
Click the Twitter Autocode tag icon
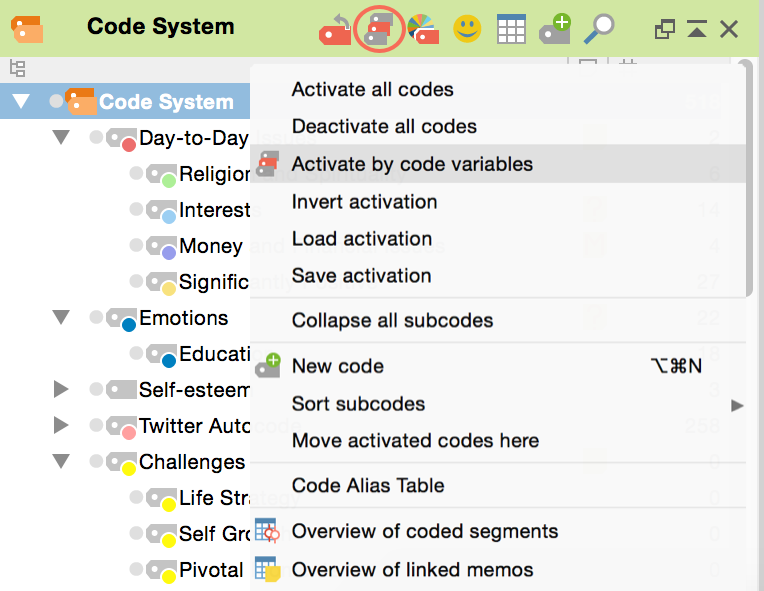(x=121, y=427)
